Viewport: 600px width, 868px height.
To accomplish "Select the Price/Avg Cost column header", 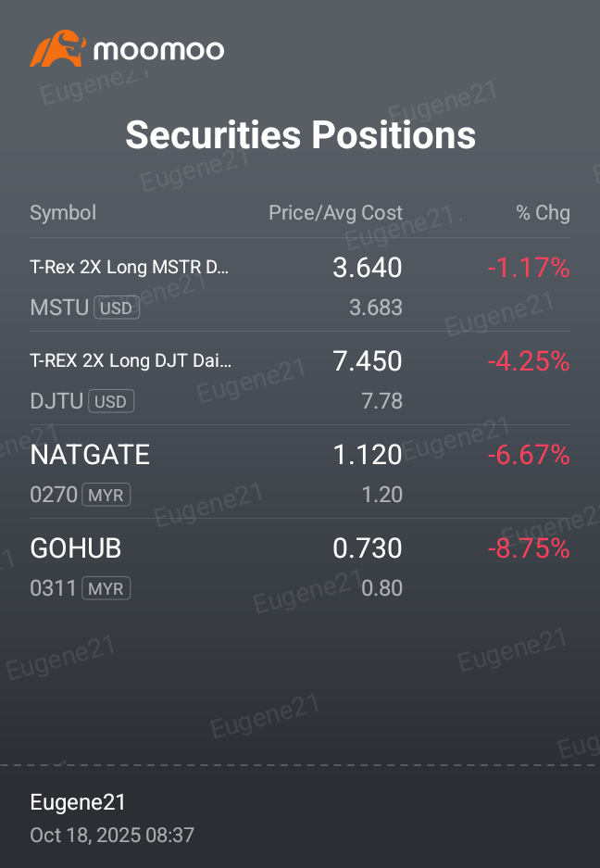I will (x=336, y=213).
